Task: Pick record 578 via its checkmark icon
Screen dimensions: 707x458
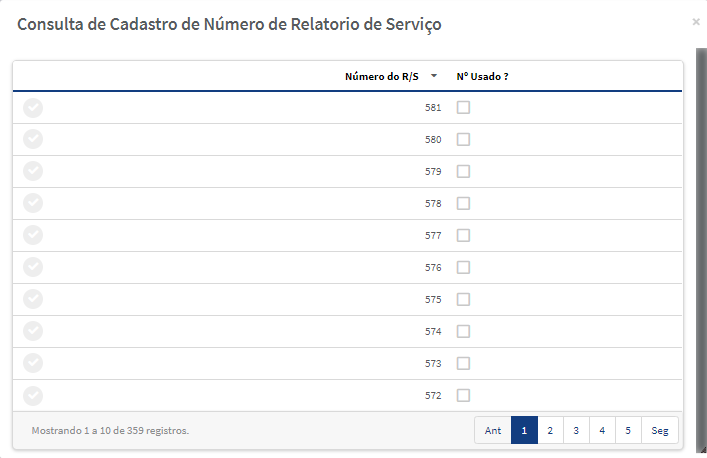Action: coord(33,203)
